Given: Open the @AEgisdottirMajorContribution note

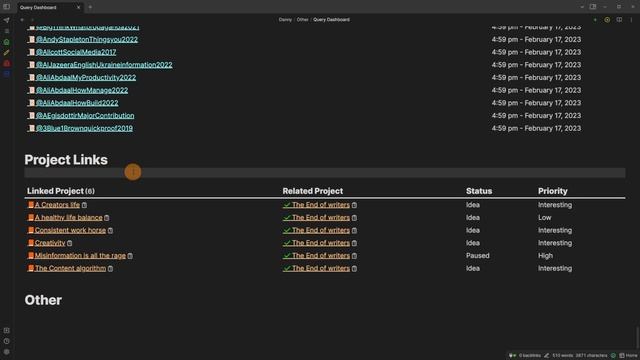Looking at the screenshot, I should pos(85,116).
